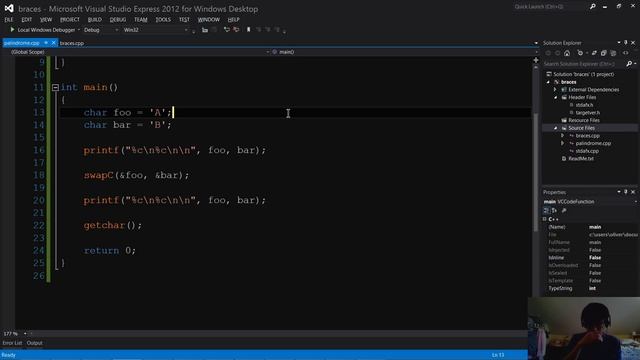Open the BUILD menu
The width and height of the screenshot is (640, 360).
coord(95,20)
